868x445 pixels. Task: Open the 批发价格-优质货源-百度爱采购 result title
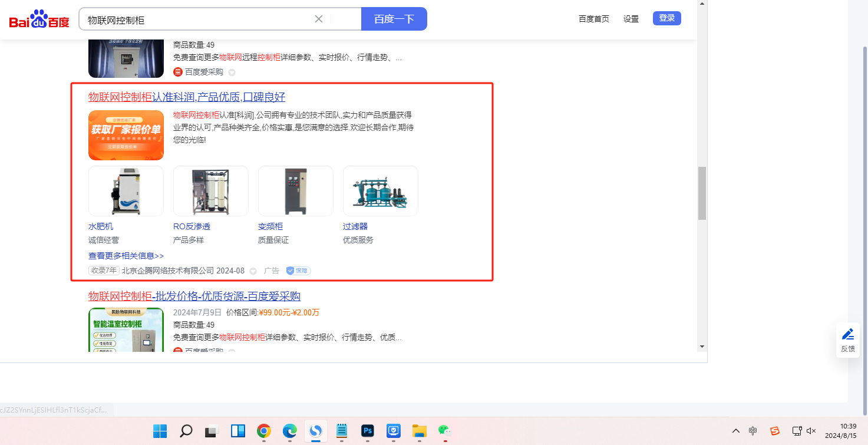pos(194,296)
